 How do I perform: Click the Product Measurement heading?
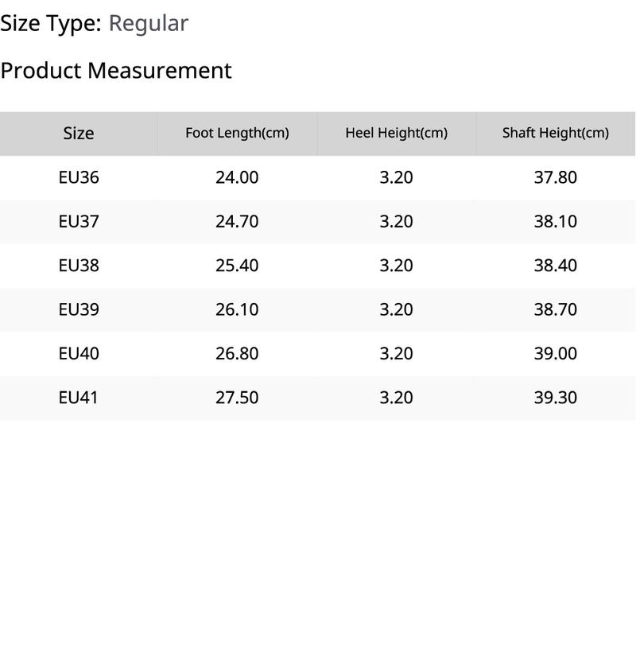[x=116, y=70]
